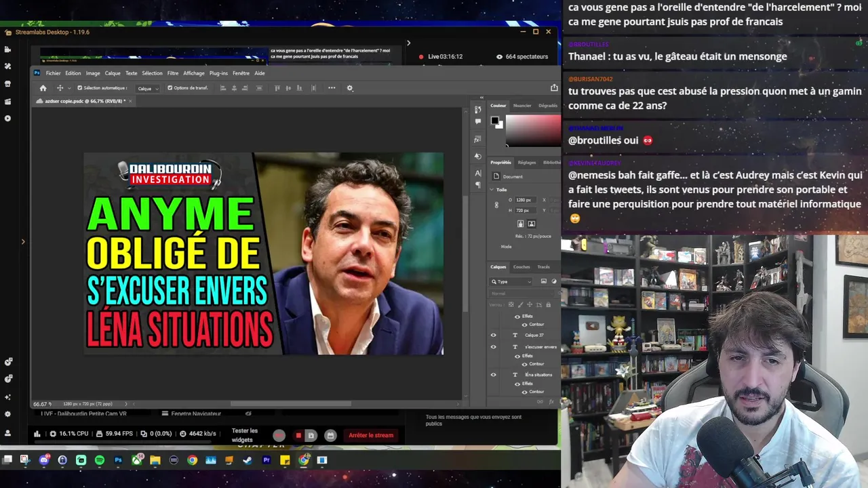Click the three-dots more alignment options

332,88
